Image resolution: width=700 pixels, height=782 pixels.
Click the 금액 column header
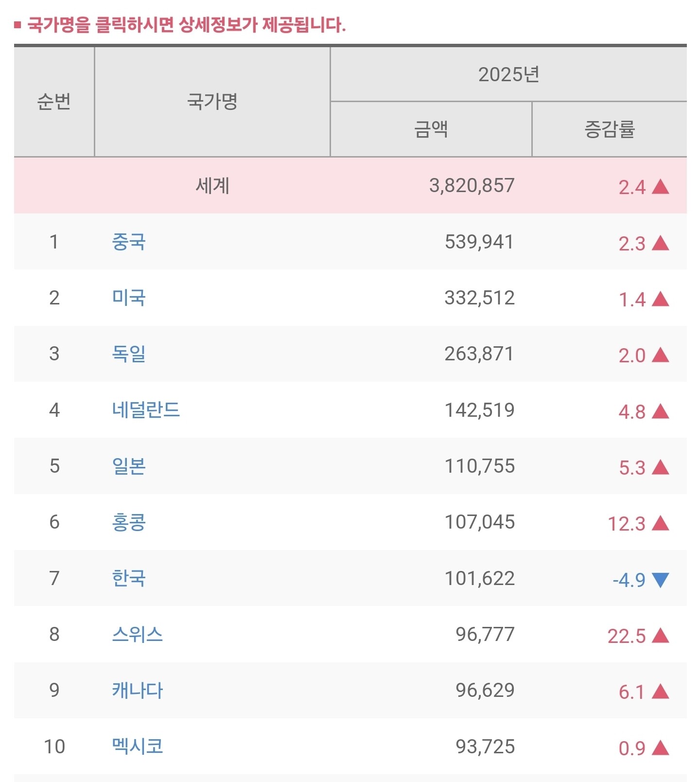[x=431, y=129]
